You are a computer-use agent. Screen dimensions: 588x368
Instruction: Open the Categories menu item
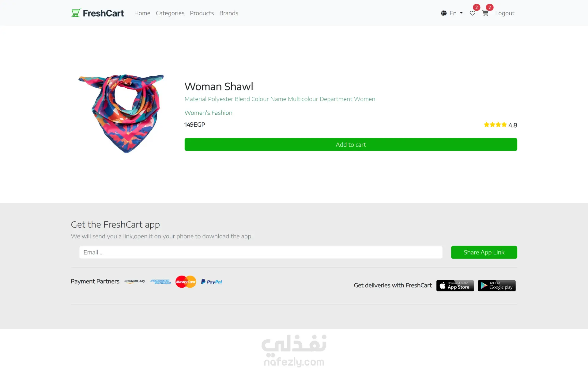click(x=170, y=13)
